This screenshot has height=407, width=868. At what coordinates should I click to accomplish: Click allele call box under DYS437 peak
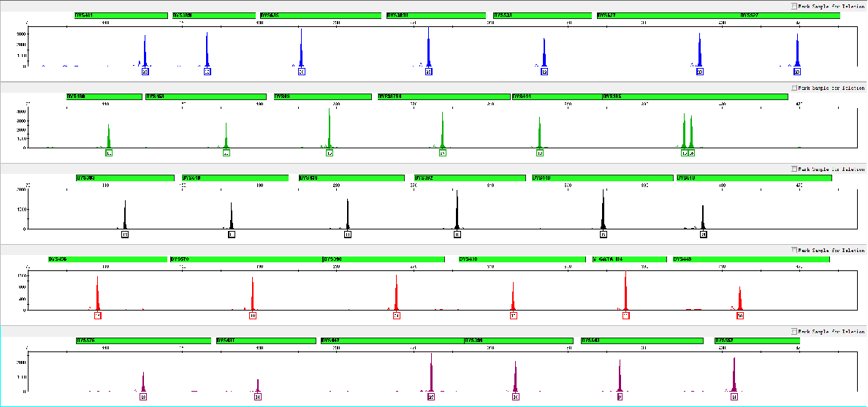[257, 397]
